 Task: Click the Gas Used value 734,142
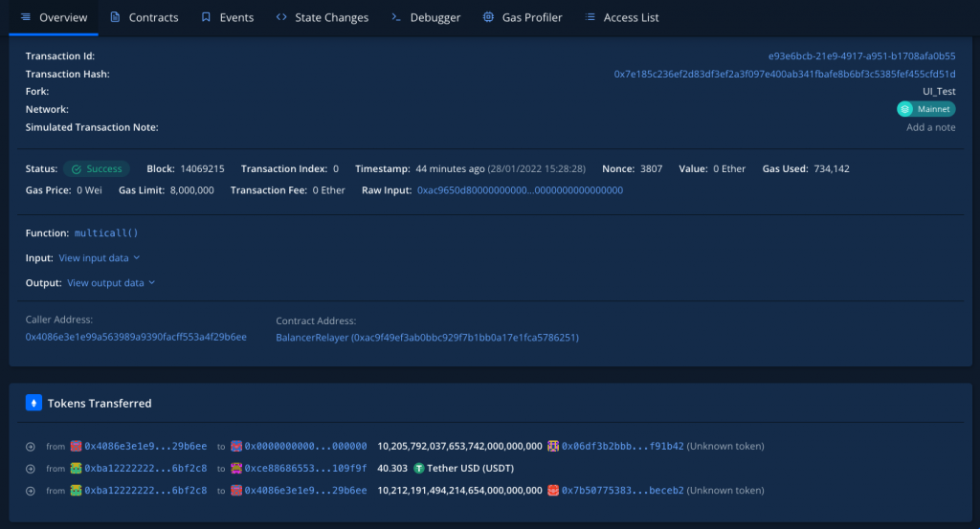click(x=832, y=169)
